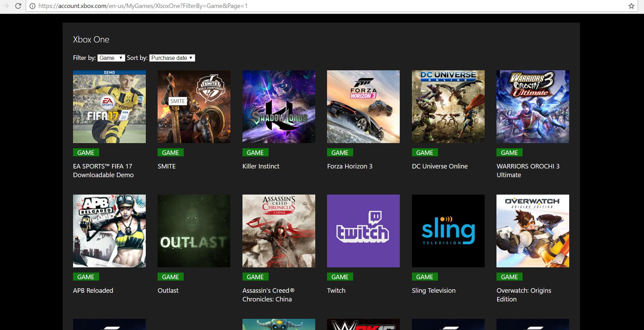Click the Forza Horizon 3 title link
The width and height of the screenshot is (644, 330).
click(x=350, y=166)
